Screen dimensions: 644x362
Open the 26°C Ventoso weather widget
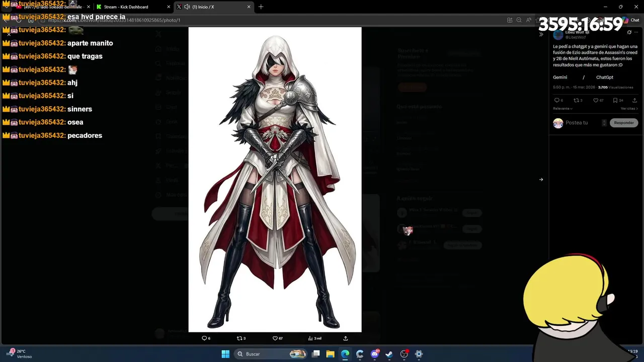pos(20,354)
